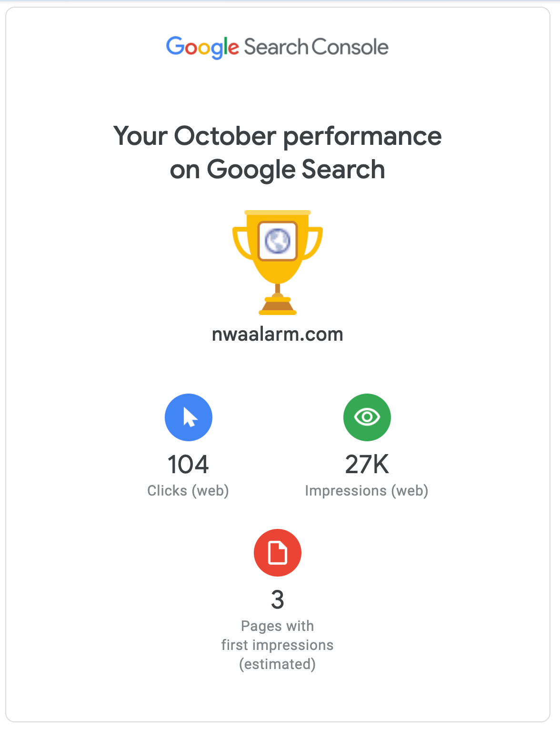Click the "Clicks (web)" label
This screenshot has height=730, width=560.
coord(188,491)
